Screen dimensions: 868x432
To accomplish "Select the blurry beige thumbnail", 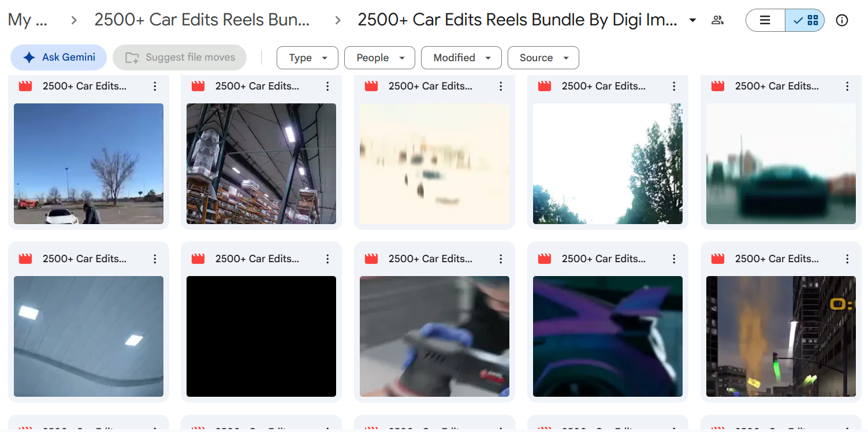I will tap(435, 163).
